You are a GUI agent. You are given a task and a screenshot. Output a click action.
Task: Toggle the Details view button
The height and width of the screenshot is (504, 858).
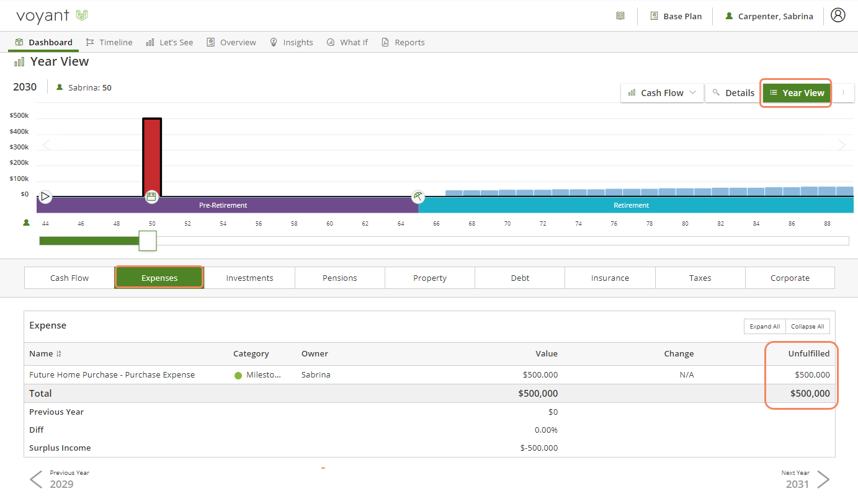[x=733, y=93]
